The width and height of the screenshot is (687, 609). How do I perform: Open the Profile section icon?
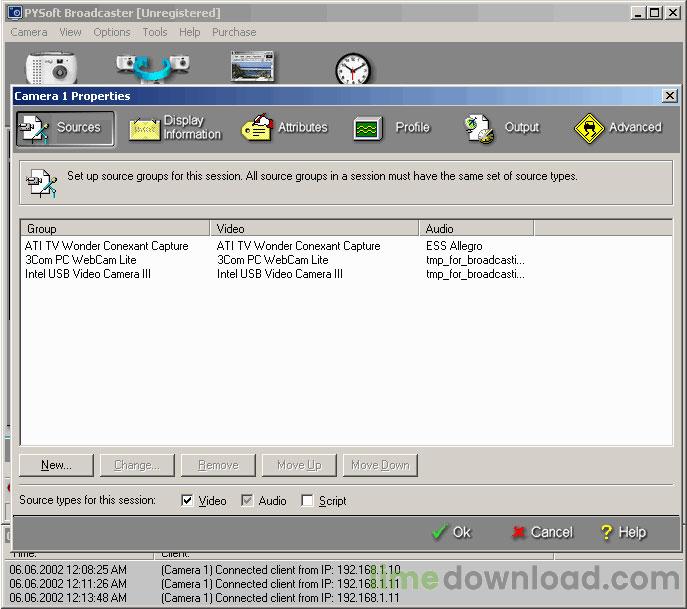[368, 128]
